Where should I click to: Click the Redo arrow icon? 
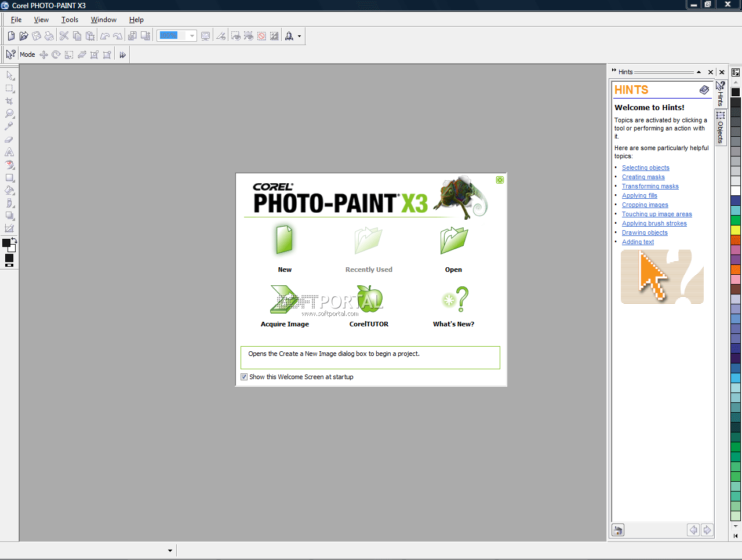point(118,36)
